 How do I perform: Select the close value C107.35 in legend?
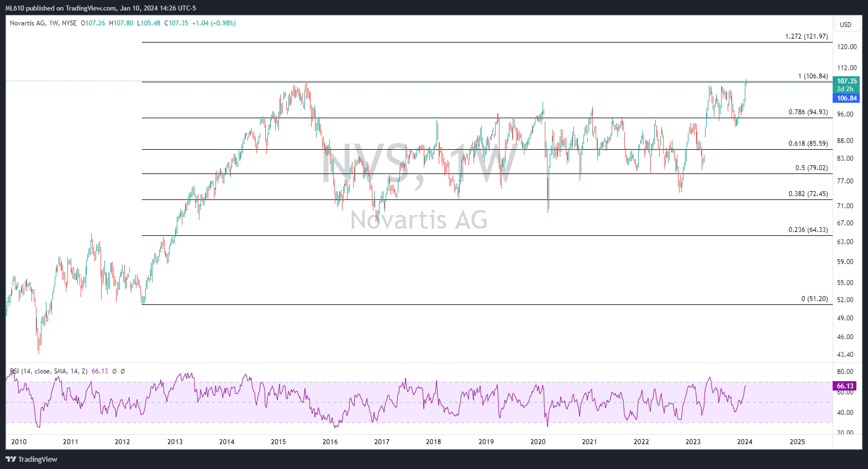click(x=176, y=23)
